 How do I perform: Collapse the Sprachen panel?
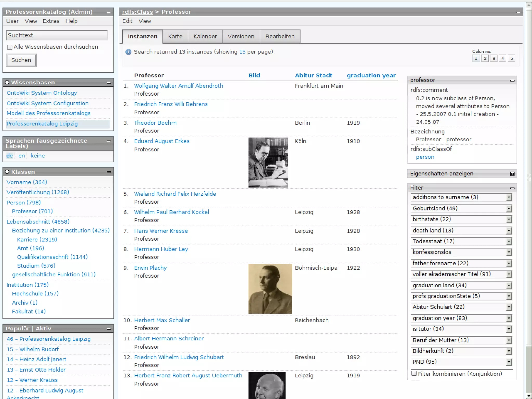109,141
